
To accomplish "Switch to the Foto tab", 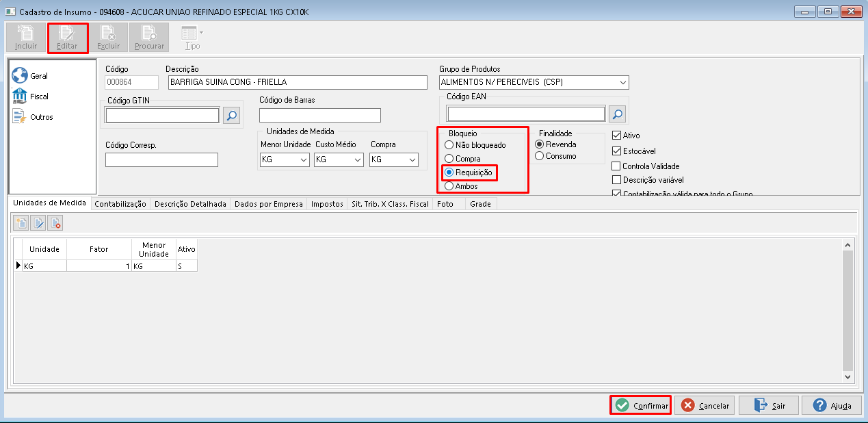I will point(445,204).
